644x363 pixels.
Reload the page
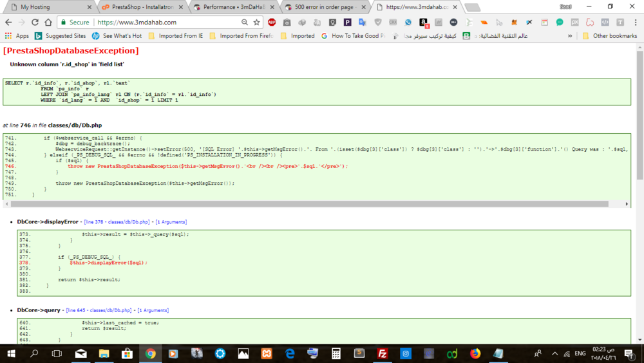[35, 22]
